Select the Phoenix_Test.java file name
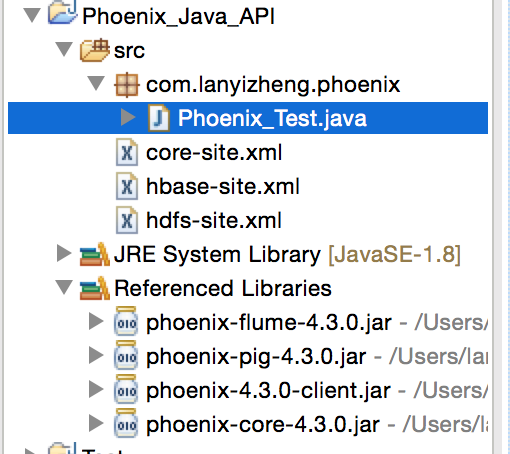510x454 pixels. pos(272,118)
